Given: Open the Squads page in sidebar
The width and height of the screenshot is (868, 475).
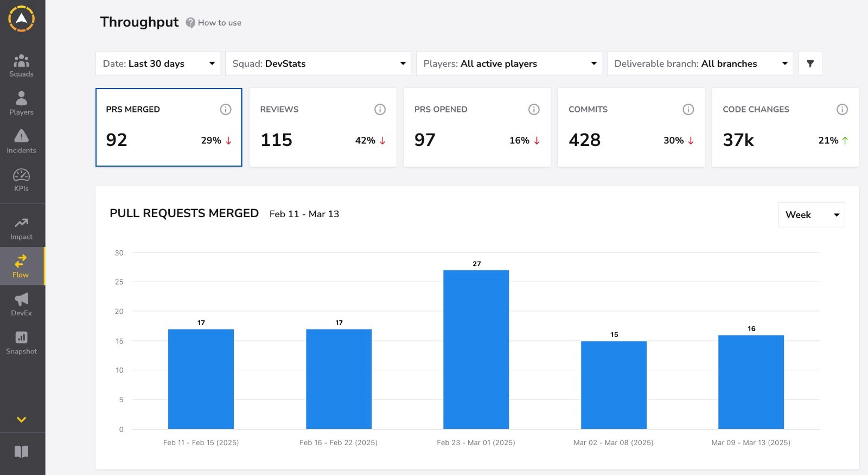Looking at the screenshot, I should [21, 66].
